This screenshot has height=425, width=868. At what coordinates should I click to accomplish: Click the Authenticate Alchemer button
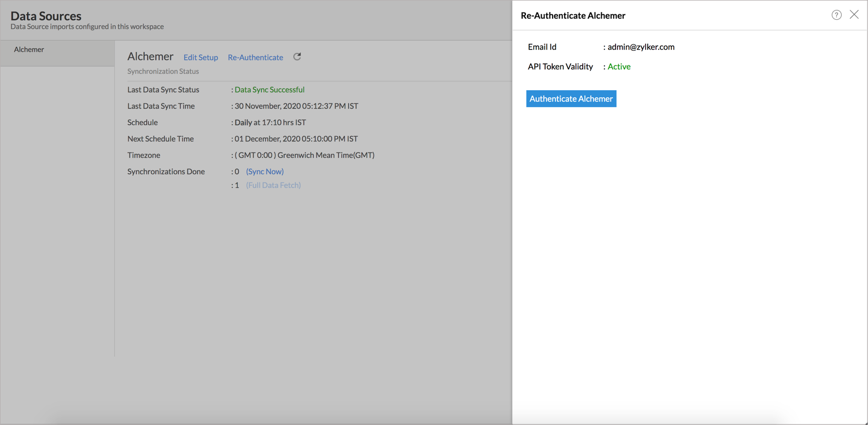571,99
